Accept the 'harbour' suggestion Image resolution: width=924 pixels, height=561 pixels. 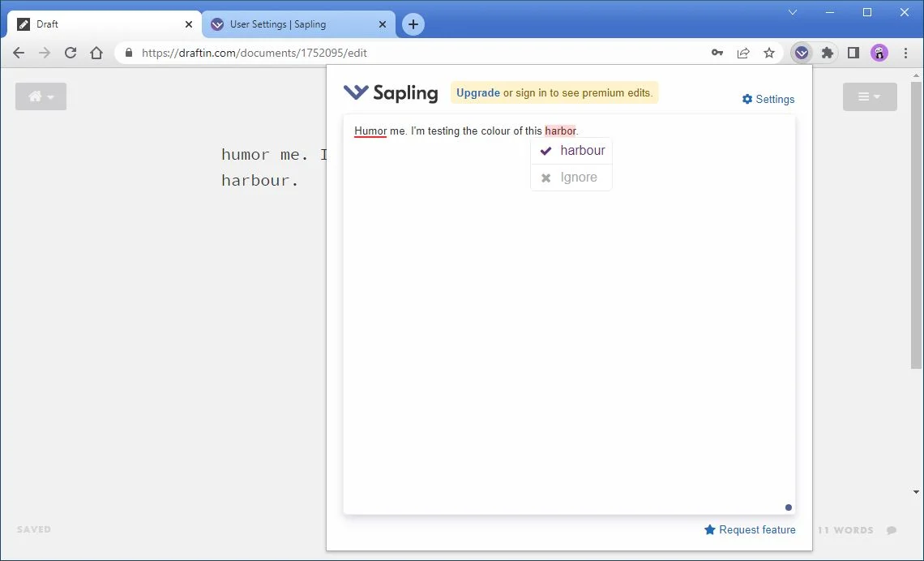571,151
